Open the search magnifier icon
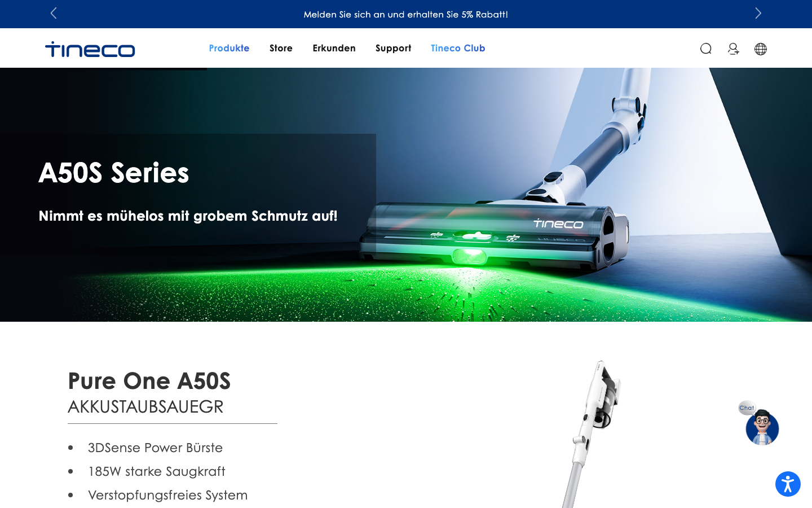Image resolution: width=812 pixels, height=508 pixels. click(x=705, y=49)
